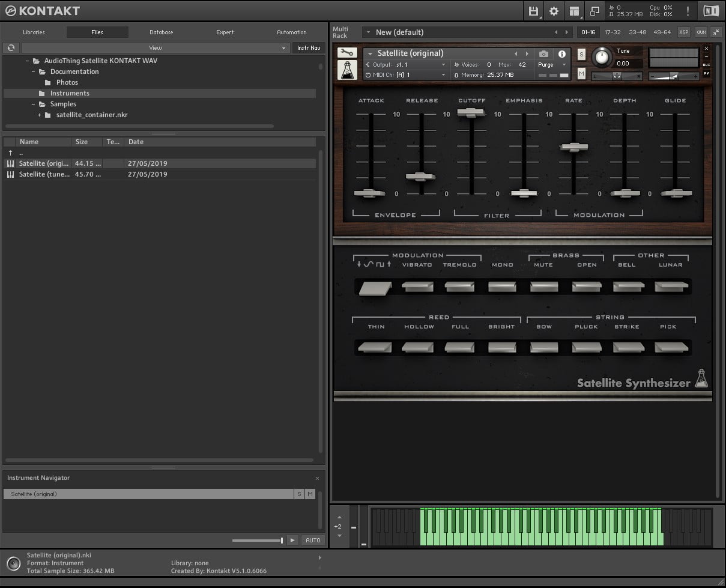Show instrument slots 33-48
This screenshot has width=726, height=588.
click(637, 32)
